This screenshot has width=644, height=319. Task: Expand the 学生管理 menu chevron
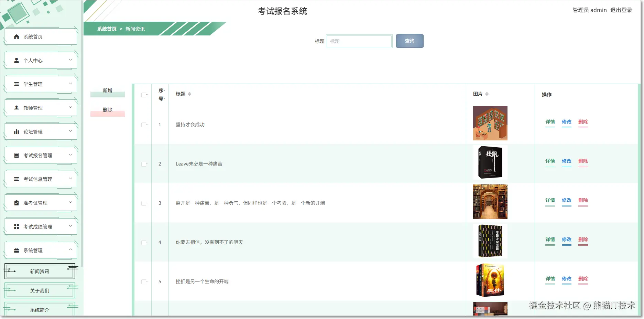(x=70, y=83)
